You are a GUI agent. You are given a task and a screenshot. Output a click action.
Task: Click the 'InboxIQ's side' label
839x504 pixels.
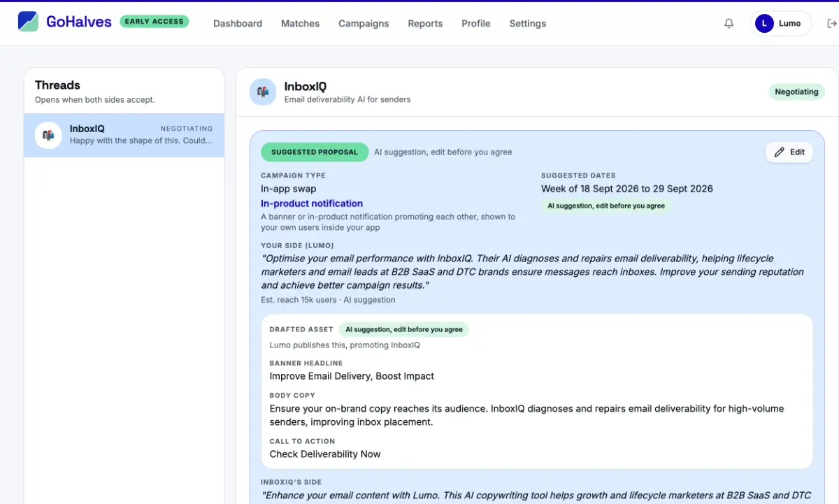[x=291, y=482]
